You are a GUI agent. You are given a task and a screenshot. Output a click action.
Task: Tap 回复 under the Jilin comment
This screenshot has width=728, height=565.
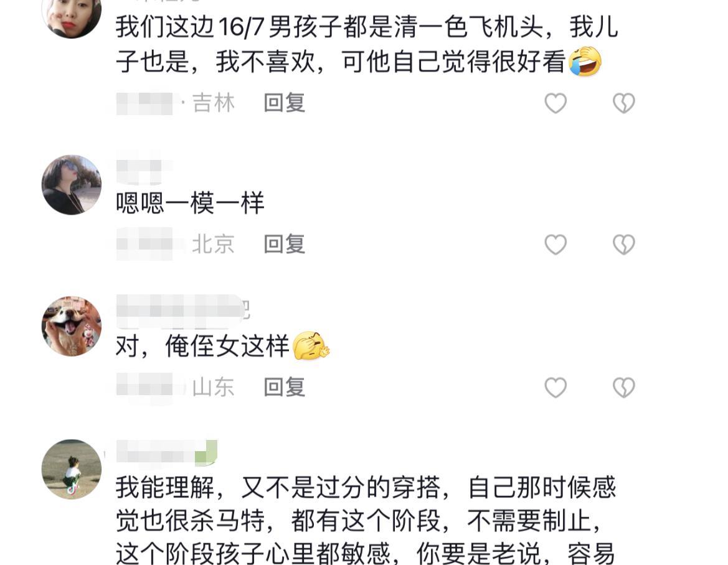(x=284, y=103)
